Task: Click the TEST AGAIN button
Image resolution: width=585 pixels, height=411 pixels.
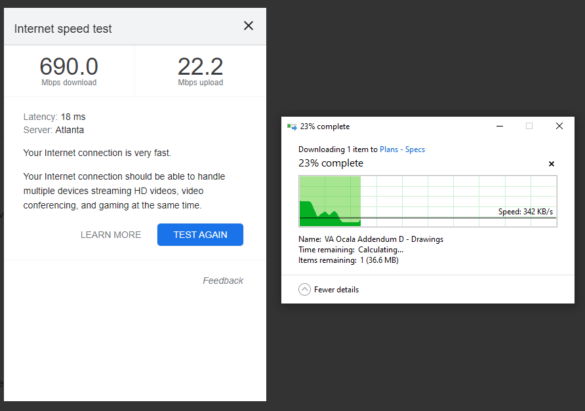Action: pyautogui.click(x=200, y=235)
